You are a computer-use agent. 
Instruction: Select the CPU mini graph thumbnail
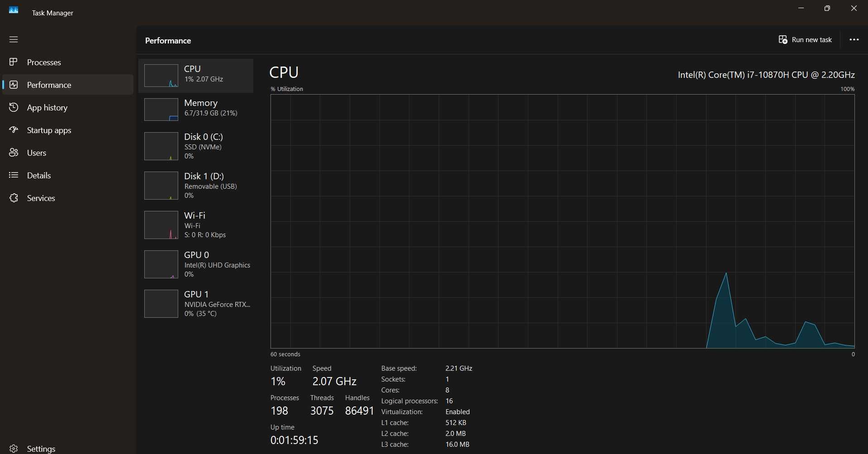(161, 76)
